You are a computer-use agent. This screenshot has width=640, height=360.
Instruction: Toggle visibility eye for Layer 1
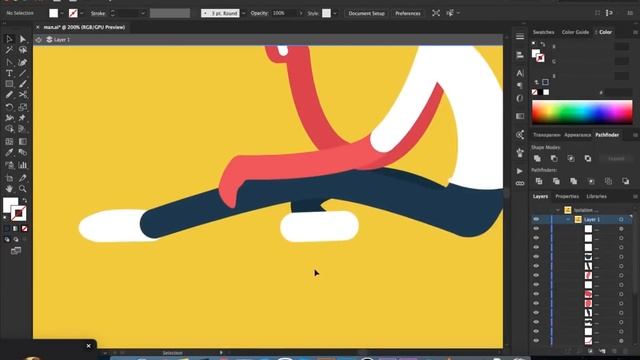[536, 220]
